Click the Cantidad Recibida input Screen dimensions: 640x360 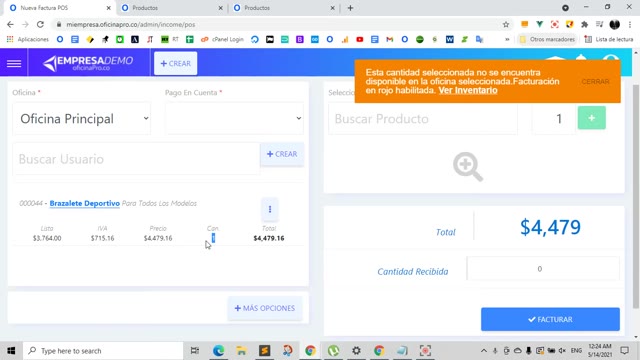[x=543, y=269]
